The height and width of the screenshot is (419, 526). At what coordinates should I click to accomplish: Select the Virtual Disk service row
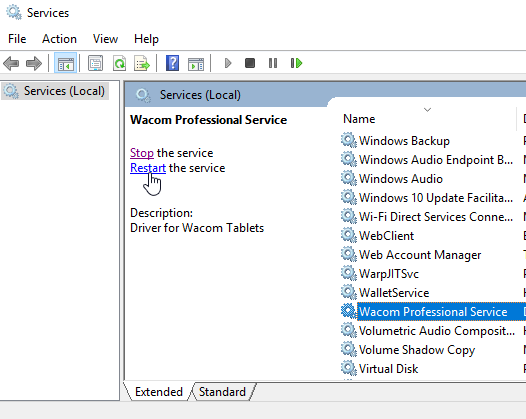point(433,369)
